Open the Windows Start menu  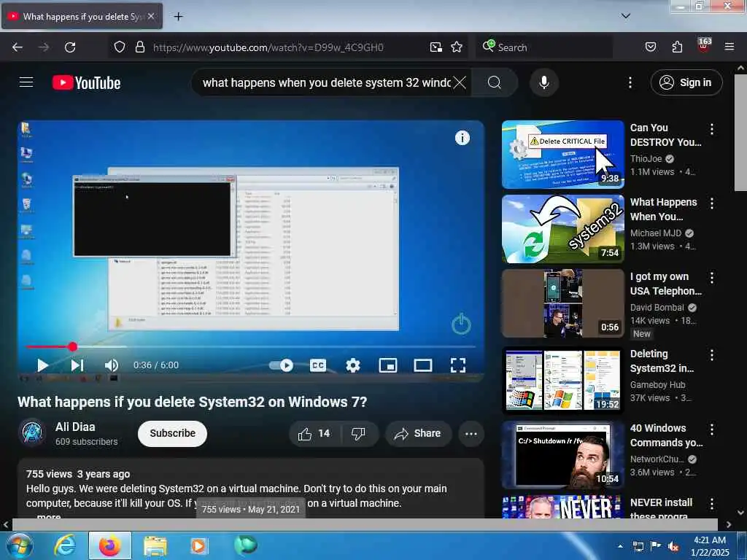(x=19, y=545)
